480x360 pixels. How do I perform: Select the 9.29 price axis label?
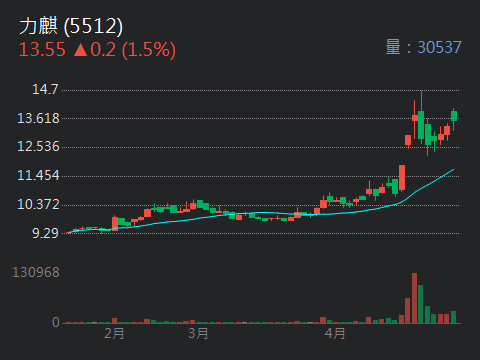[45, 233]
